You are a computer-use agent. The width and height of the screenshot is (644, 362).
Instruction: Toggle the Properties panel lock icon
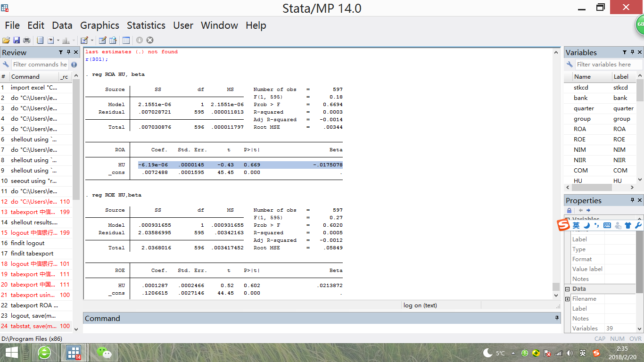tap(569, 211)
